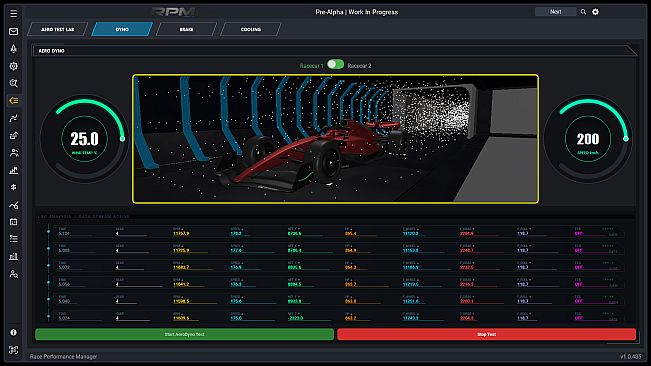This screenshot has height=366, width=651.
Task: Open settings gear in the top bar
Action: (x=595, y=12)
